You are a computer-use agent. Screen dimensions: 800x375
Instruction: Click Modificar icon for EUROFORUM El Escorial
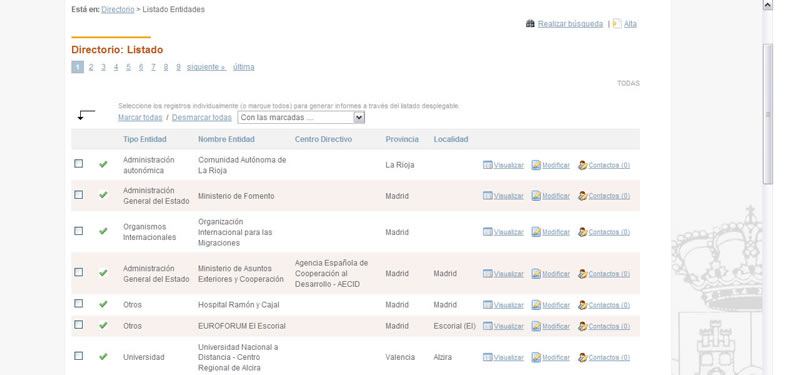[536, 326]
